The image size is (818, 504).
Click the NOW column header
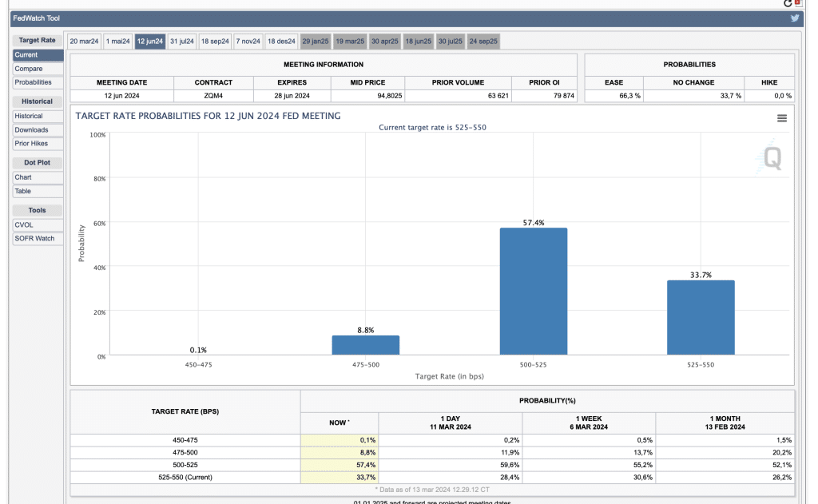340,423
